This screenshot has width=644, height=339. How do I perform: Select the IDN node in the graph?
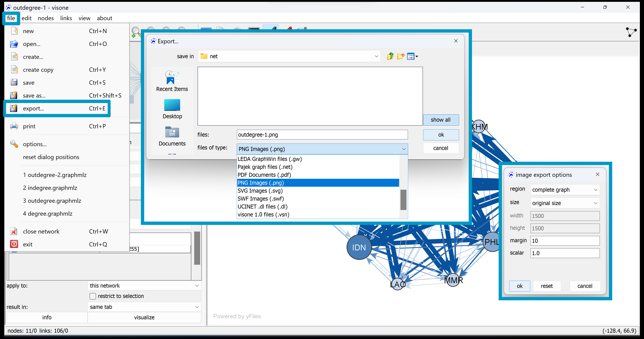coord(359,247)
